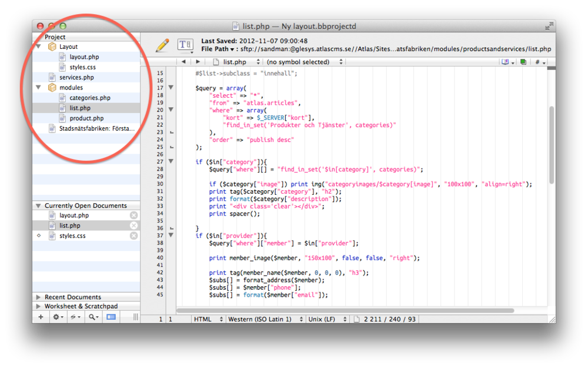This screenshot has width=588, height=368.
Task: Click line number field in status bar
Action: 161,319
